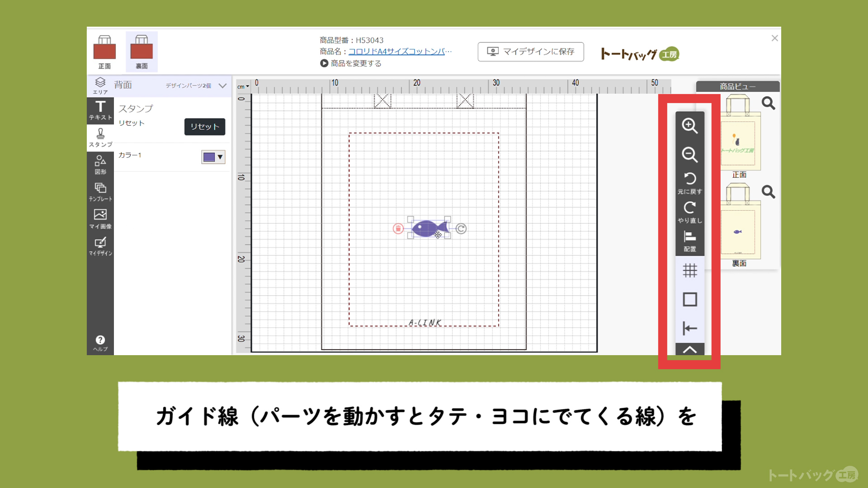Toggle the guide line snap arrow icon

[690, 328]
